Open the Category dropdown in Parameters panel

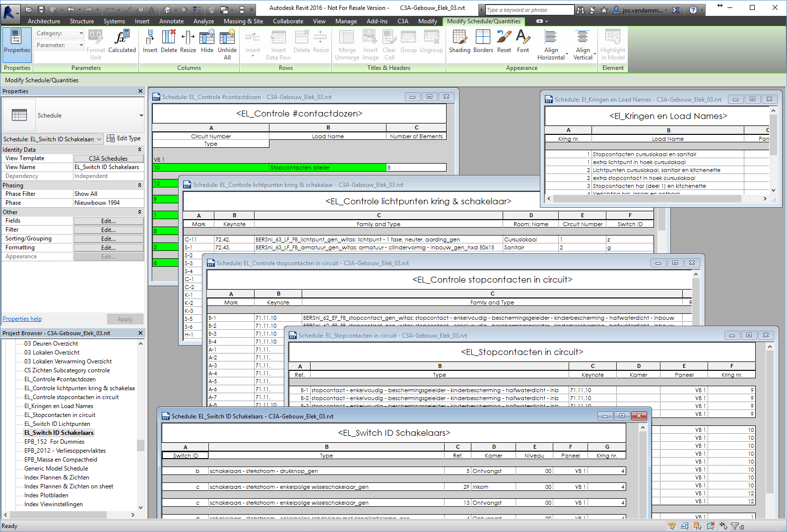[x=60, y=33]
